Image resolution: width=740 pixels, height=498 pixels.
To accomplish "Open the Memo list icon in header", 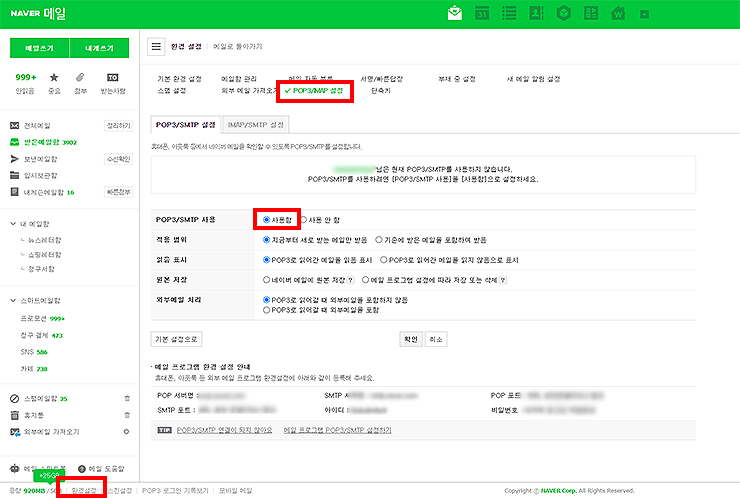I will (x=509, y=13).
